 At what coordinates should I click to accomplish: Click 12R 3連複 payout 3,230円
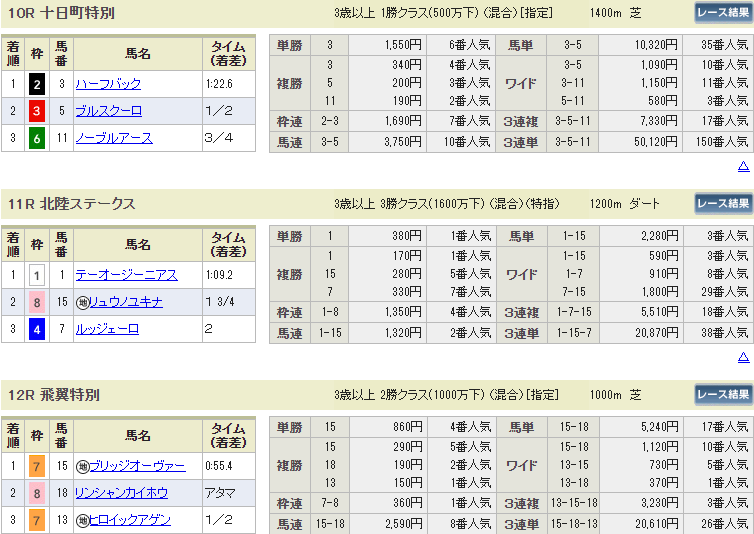point(660,503)
